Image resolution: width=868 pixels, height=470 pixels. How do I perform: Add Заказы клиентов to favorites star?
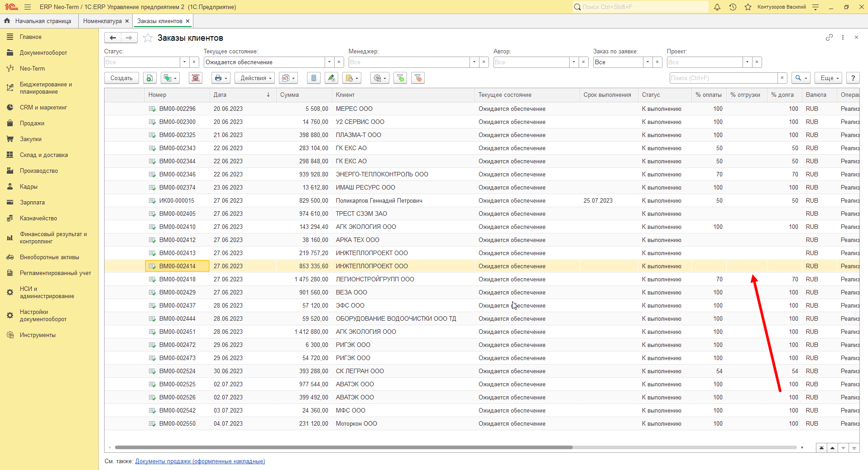[x=148, y=38]
